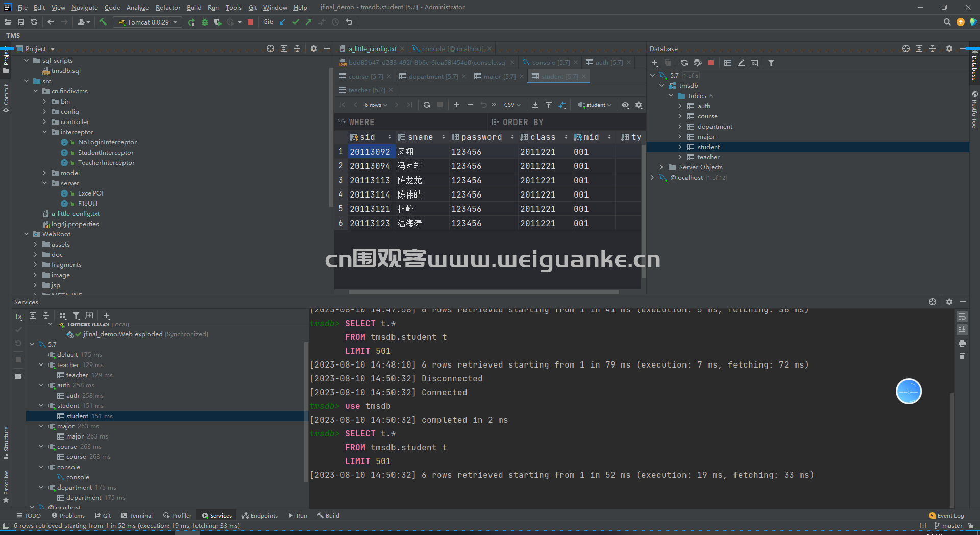Open the CSV export format dropdown
The image size is (980, 535).
[512, 105]
